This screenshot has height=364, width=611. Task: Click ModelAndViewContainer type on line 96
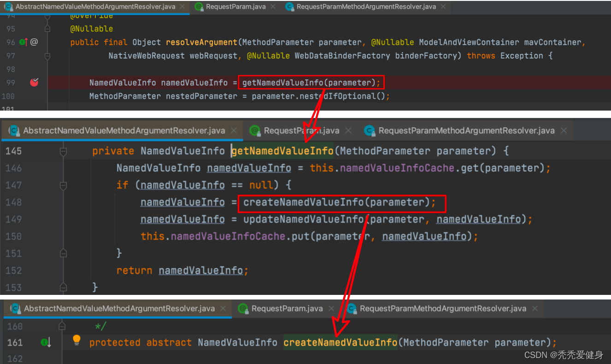469,42
